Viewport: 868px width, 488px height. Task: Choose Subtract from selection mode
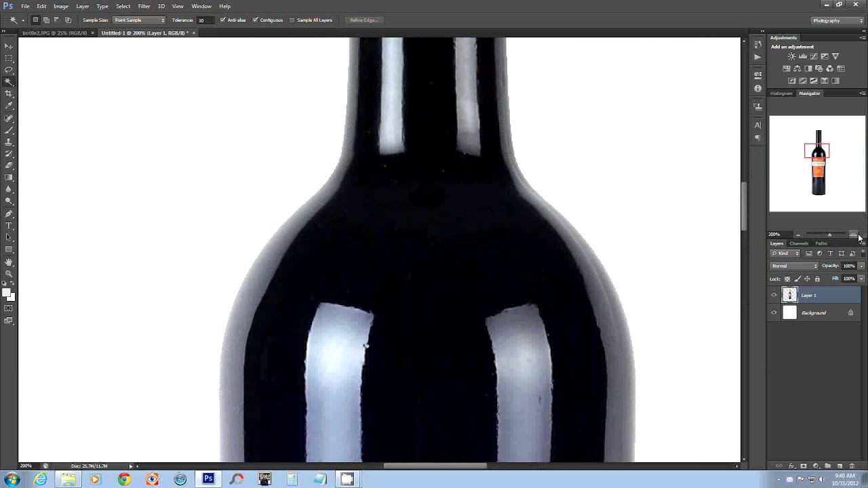57,20
